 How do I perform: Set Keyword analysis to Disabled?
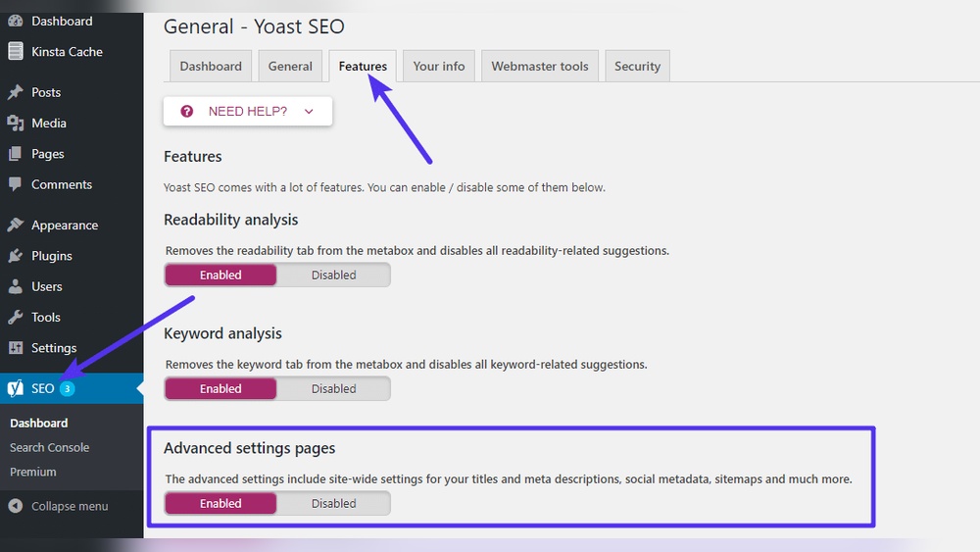[334, 389]
